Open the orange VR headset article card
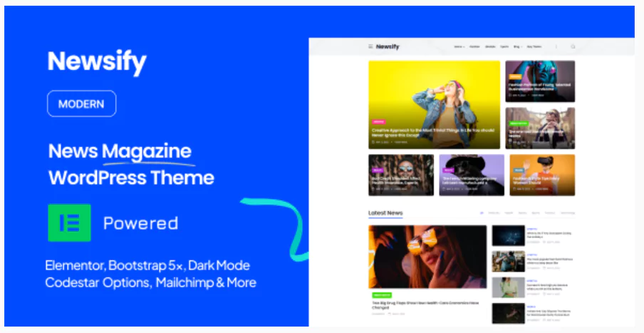This screenshot has width=644, height=333. click(x=542, y=175)
